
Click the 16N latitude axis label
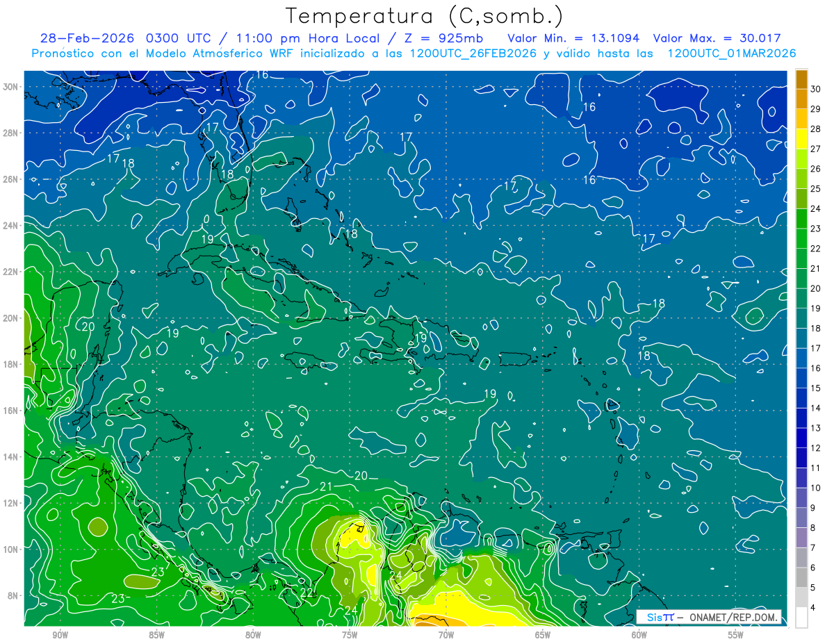[11, 411]
